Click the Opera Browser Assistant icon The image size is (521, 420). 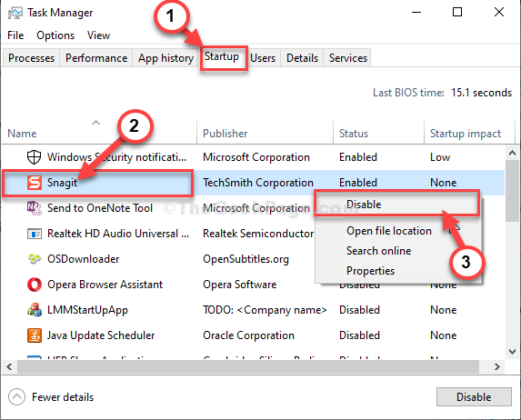[x=35, y=285]
